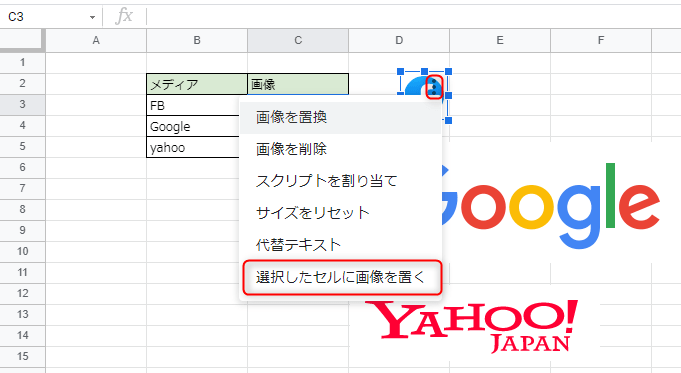Viewport: 681px width, 373px height.
Task: Click 選択したセルに画像を置く menu item
Action: click(342, 277)
